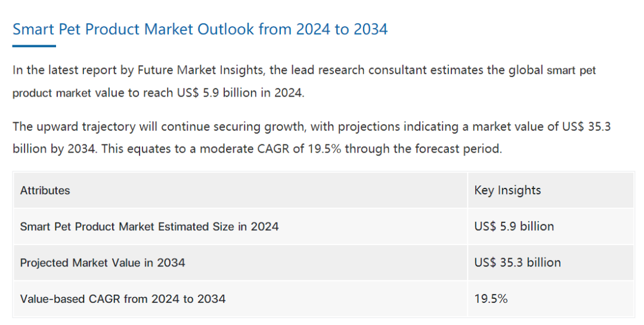Click the US$ 5.9 billion table cell
The width and height of the screenshot is (644, 325).
point(514,227)
